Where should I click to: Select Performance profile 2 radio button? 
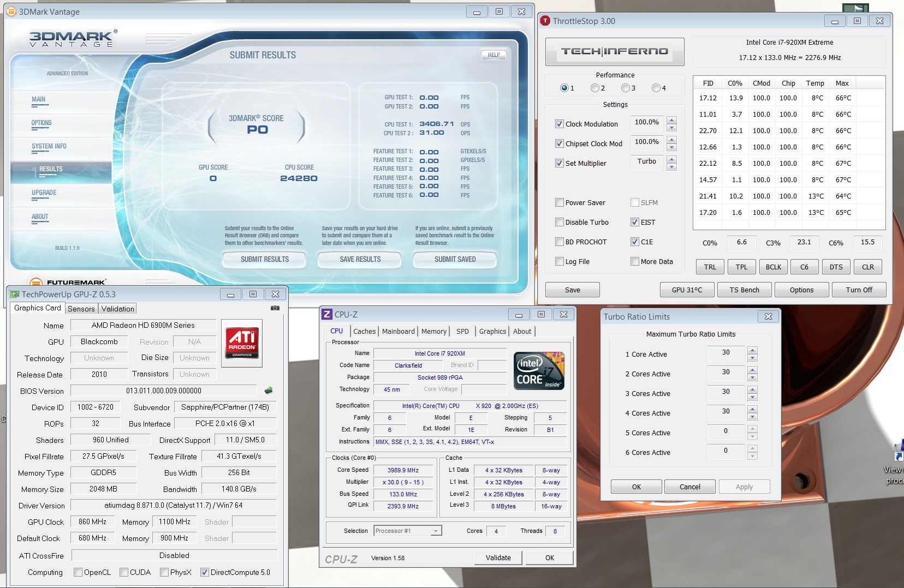[x=594, y=88]
